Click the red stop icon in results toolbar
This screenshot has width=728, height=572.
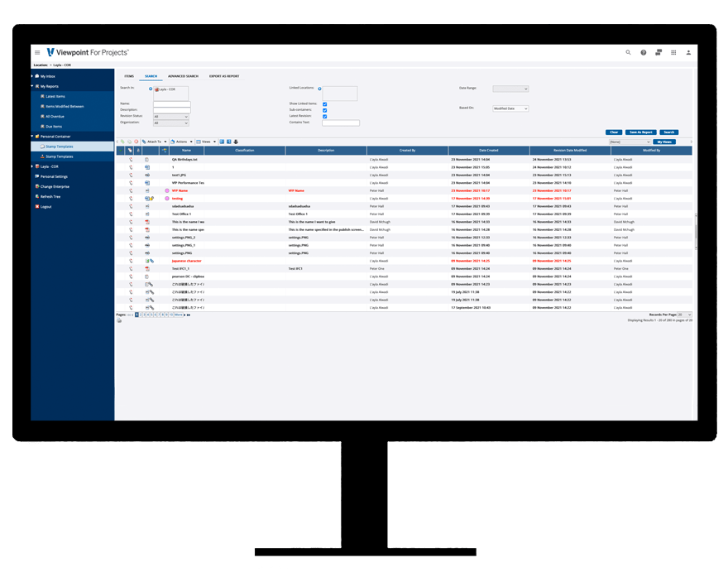[136, 142]
